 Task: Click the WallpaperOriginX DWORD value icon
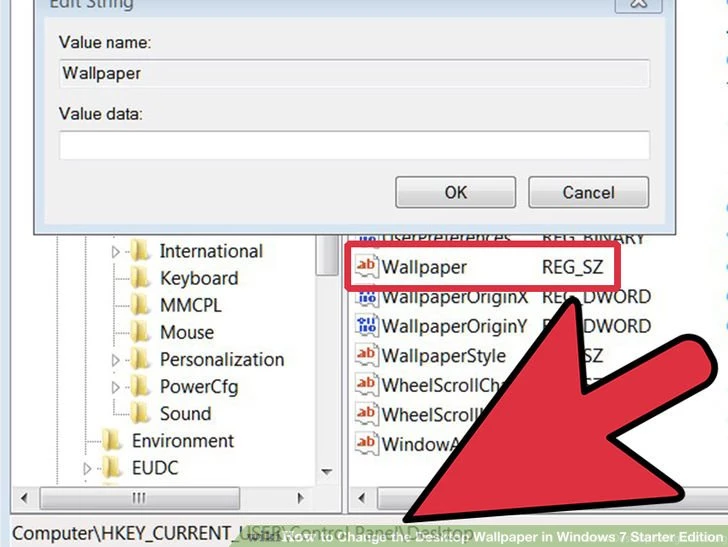click(x=366, y=297)
